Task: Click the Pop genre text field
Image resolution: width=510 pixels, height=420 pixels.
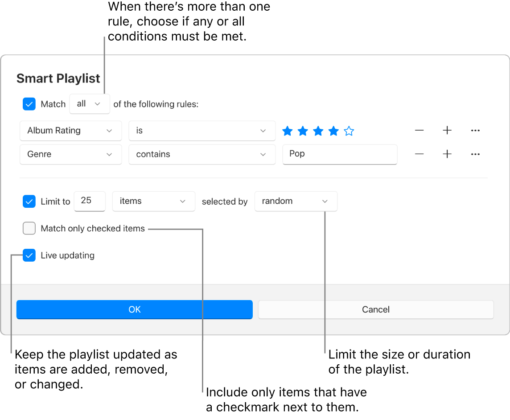Action: [340, 155]
